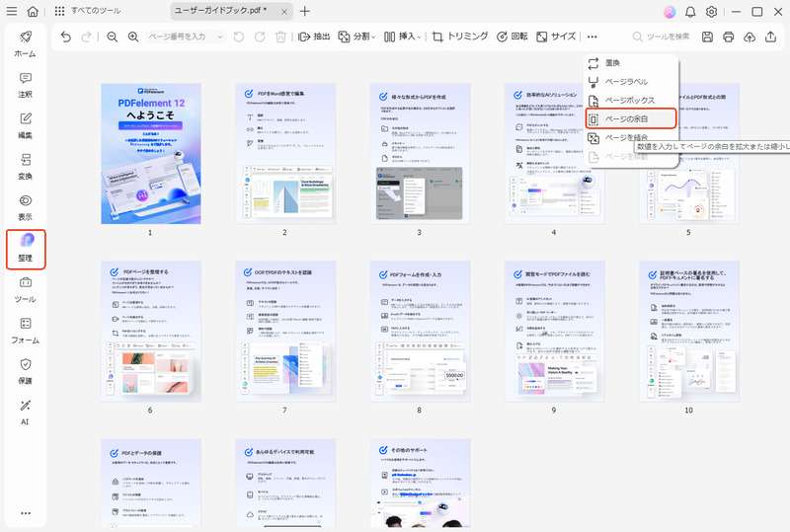790x532 pixels.
Task: Open the notification bell icon
Action: [x=689, y=12]
